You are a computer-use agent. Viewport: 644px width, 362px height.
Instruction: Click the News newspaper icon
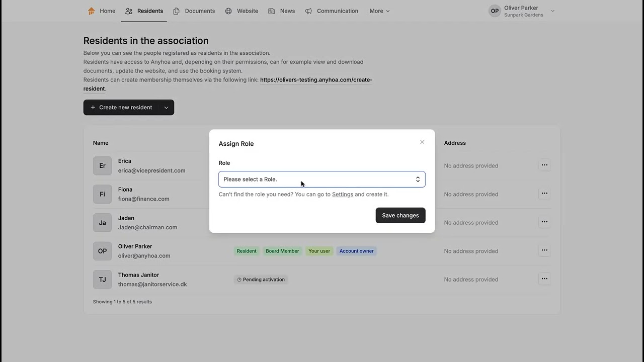click(272, 11)
